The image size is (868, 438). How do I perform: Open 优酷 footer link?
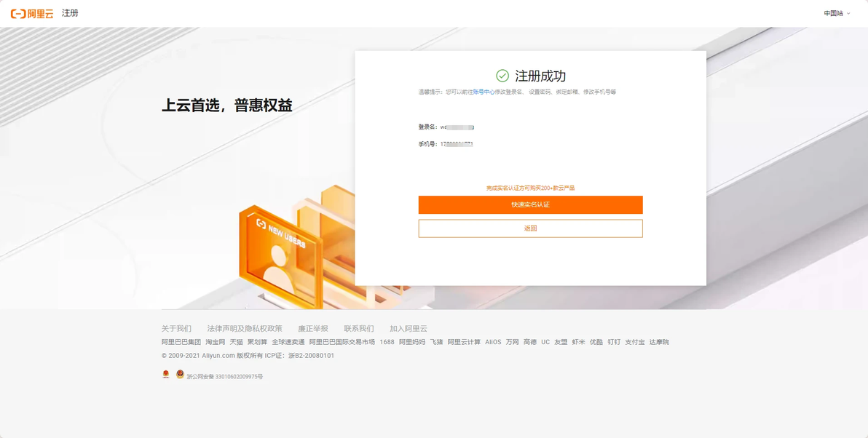click(x=596, y=343)
